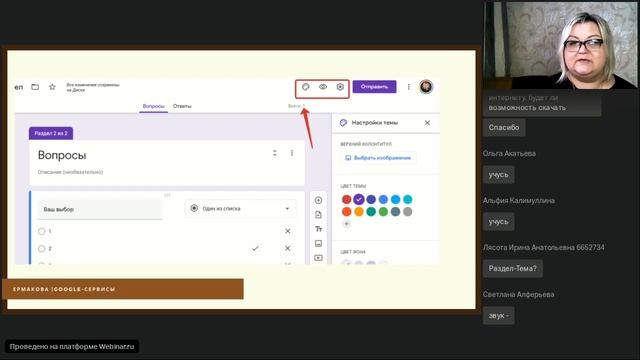
Task: Click the Настройки темы panel title
Action: [x=375, y=122]
